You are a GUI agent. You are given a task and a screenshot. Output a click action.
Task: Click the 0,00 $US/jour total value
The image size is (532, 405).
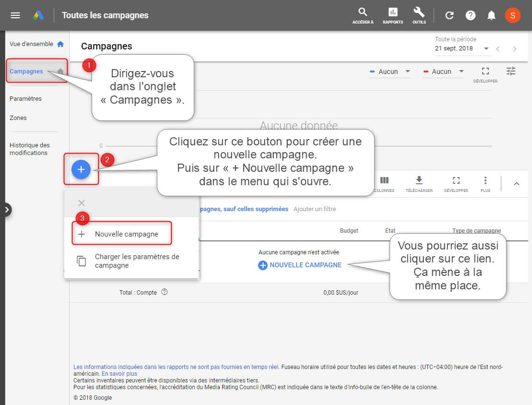coord(341,292)
